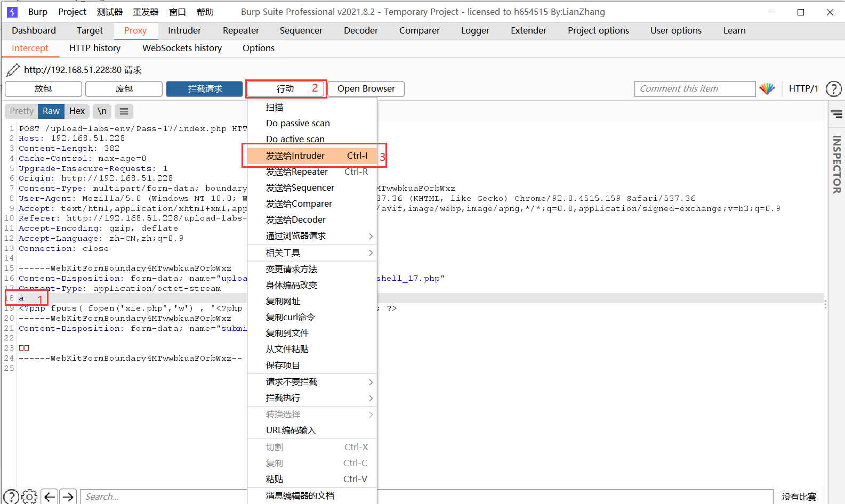Open the Extender tab

(528, 30)
